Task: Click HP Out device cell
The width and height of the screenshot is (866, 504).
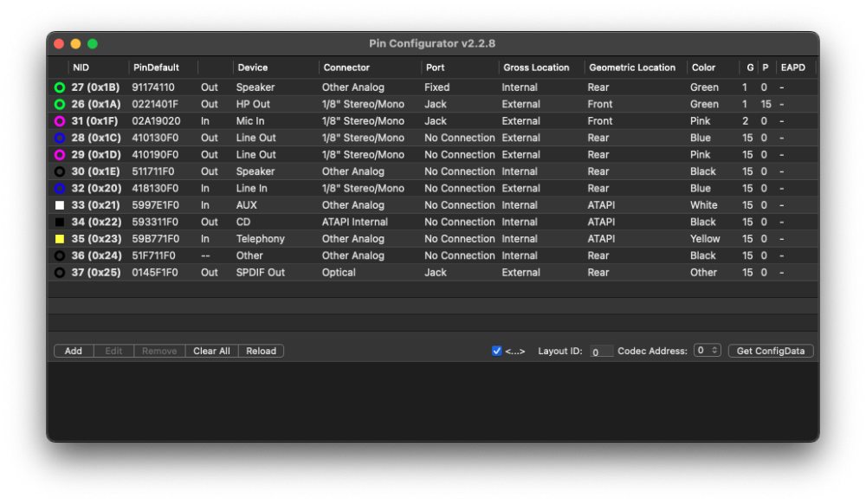Action: 253,104
